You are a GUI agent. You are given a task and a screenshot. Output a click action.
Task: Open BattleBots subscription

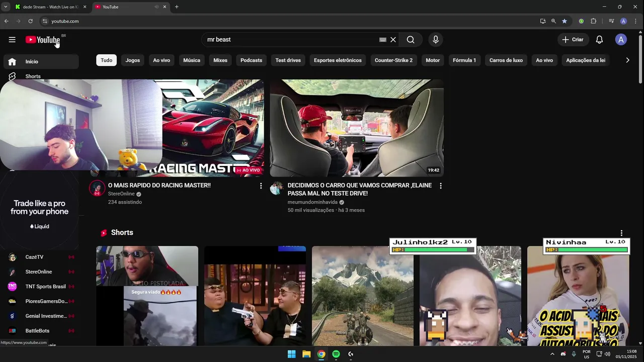click(41, 331)
